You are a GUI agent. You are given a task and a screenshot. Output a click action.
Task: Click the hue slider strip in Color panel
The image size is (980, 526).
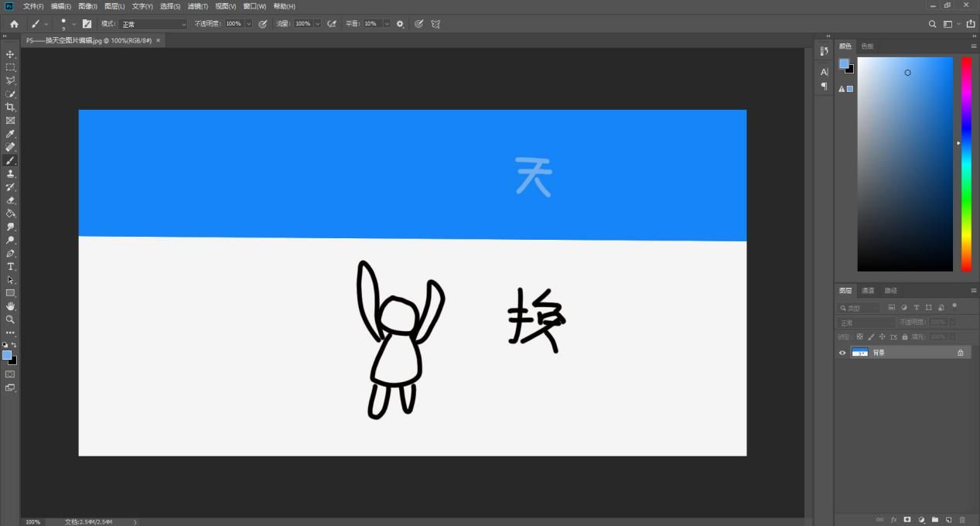(966, 164)
